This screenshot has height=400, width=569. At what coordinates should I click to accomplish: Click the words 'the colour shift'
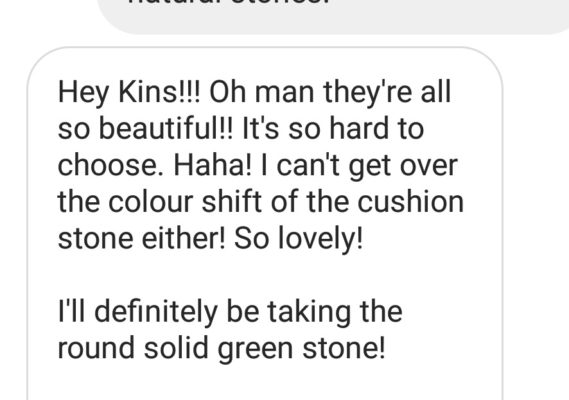[160, 202]
